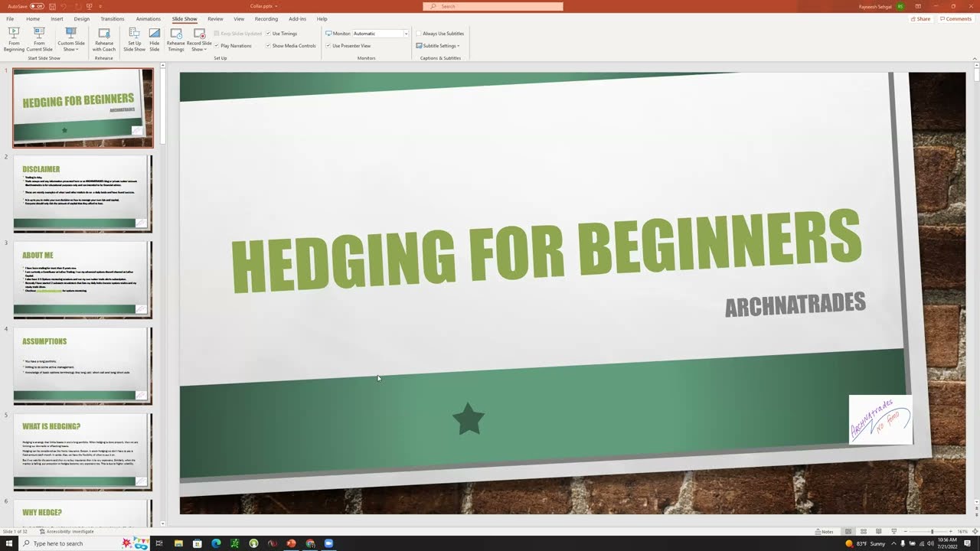Switch to Slide Sorter view icon
980x551 pixels.
[863, 531]
